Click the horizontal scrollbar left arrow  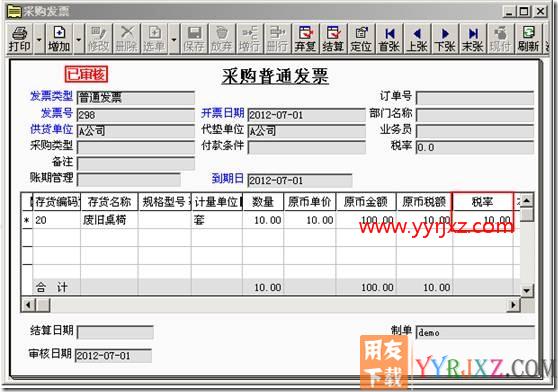[x=28, y=305]
